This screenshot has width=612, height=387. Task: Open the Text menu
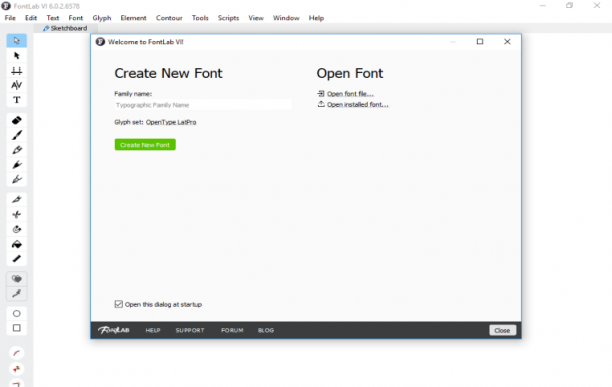pos(53,18)
